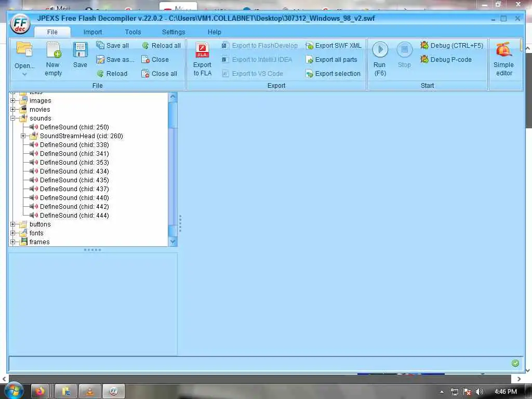The image size is (532, 399).
Task: Close the current SWF file
Action: click(155, 60)
